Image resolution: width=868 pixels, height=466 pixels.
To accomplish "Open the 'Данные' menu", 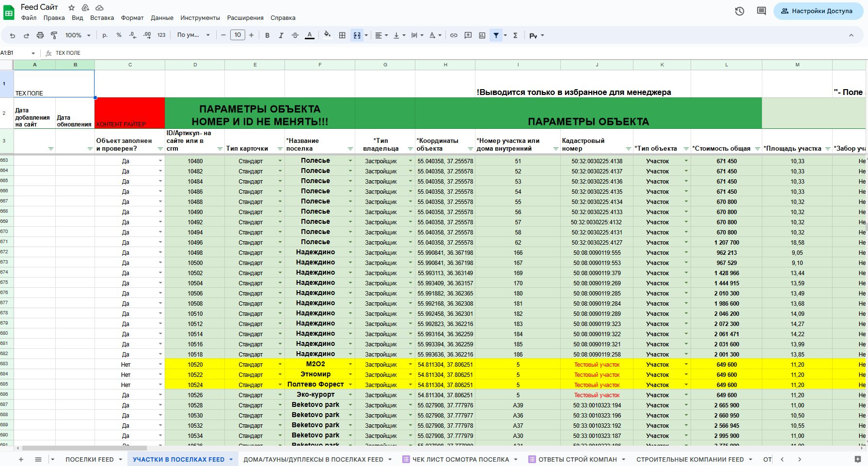I will pyautogui.click(x=162, y=18).
